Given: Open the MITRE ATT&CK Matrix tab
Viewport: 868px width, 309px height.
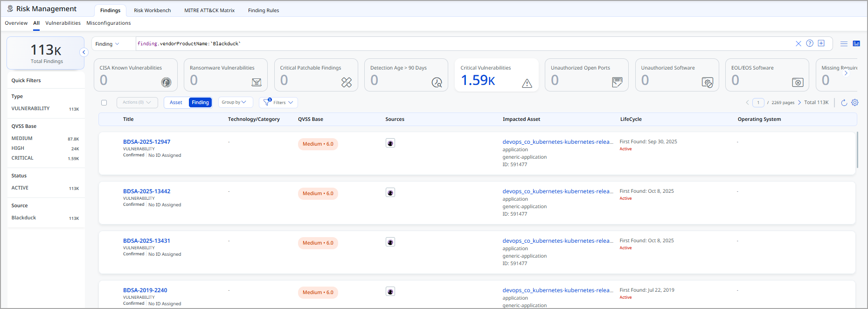Looking at the screenshot, I should 209,10.
